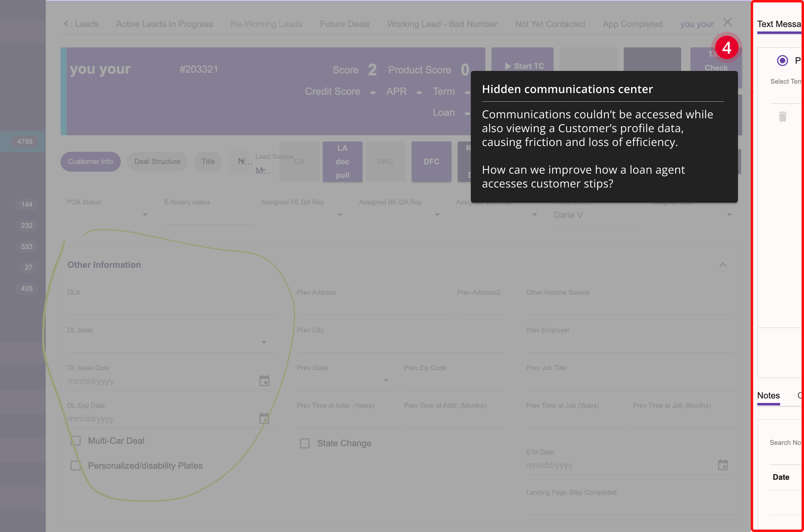Select radio button in Text Message panel
The height and width of the screenshot is (532, 804).
point(783,61)
